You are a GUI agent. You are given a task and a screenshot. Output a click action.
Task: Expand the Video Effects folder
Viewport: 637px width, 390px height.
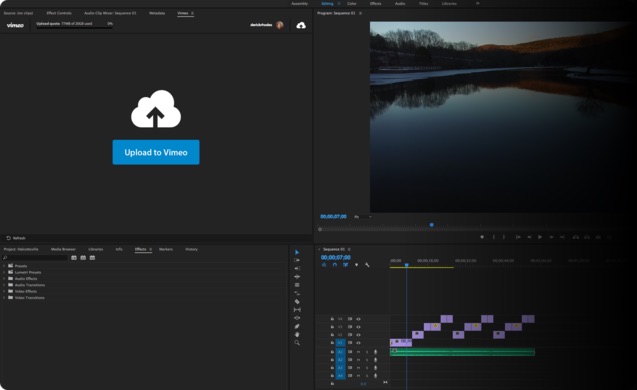pos(4,291)
